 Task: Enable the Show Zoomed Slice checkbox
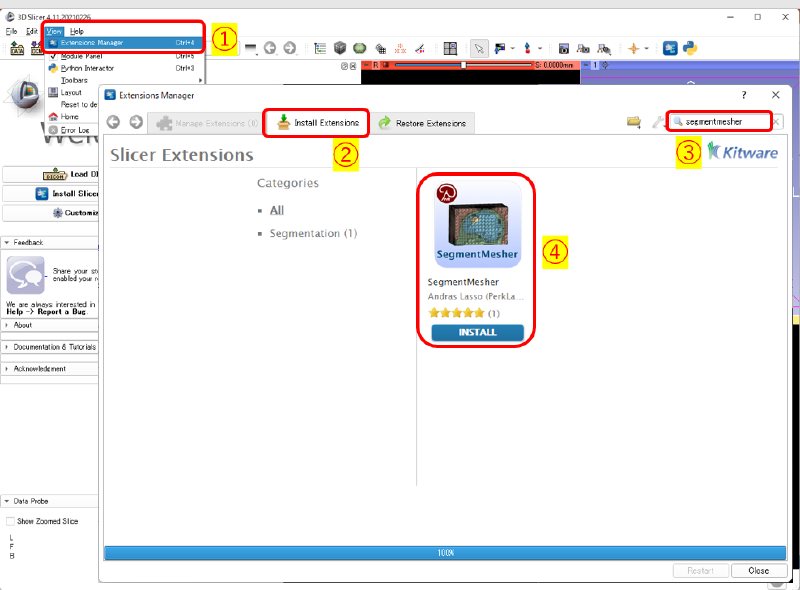tap(10, 520)
